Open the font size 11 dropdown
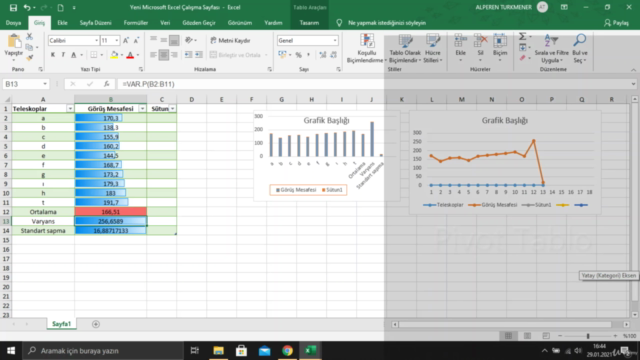 (x=117, y=40)
